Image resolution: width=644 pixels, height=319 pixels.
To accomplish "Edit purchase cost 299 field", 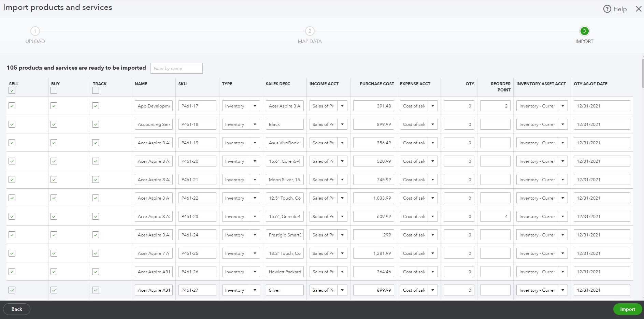I will 374,235.
